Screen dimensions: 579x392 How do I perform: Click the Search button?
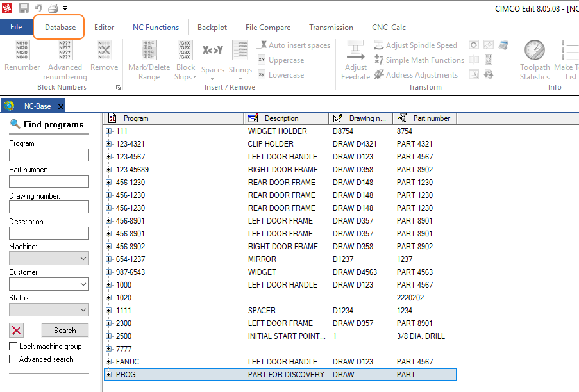click(65, 331)
